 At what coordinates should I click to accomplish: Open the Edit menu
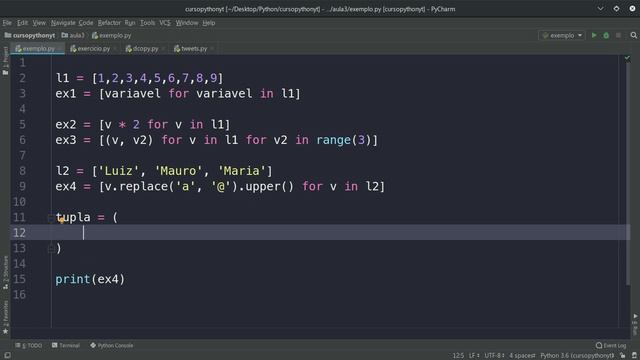coord(22,23)
